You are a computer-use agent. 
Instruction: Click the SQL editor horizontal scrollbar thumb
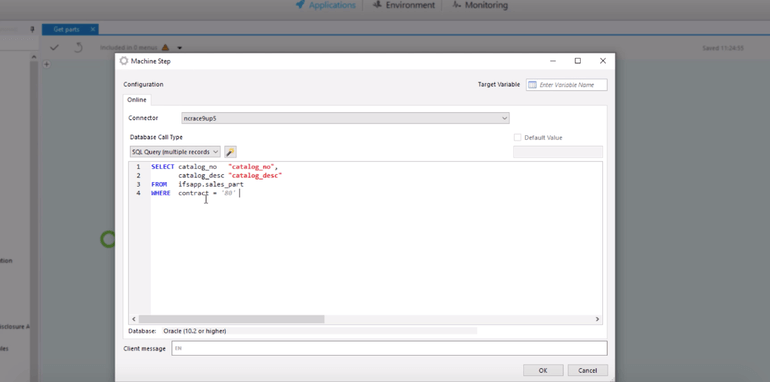tap(231, 319)
